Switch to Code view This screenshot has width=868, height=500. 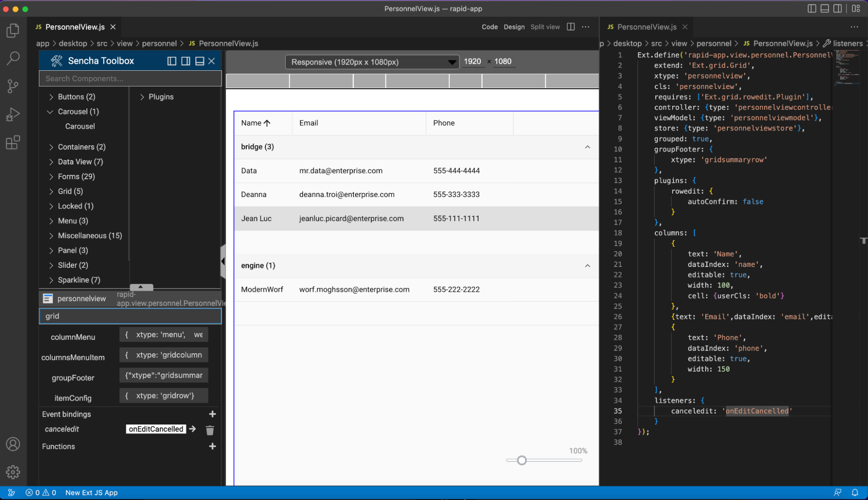[489, 27]
